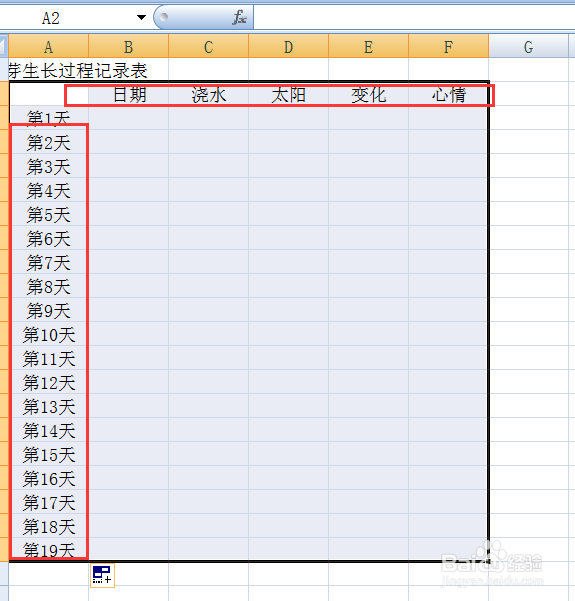
Task: Select column A header
Action: coord(48,47)
